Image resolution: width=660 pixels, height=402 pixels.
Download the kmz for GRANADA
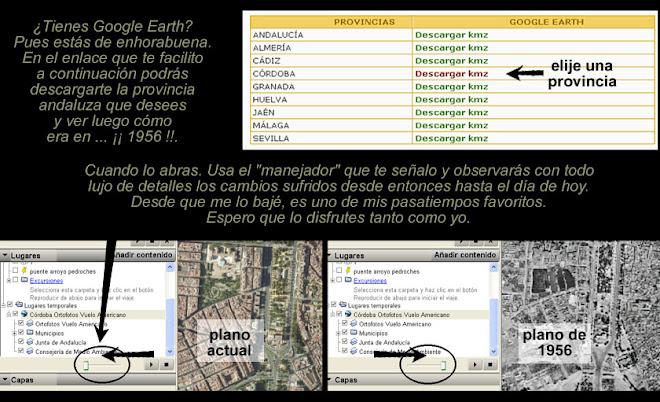click(x=452, y=87)
